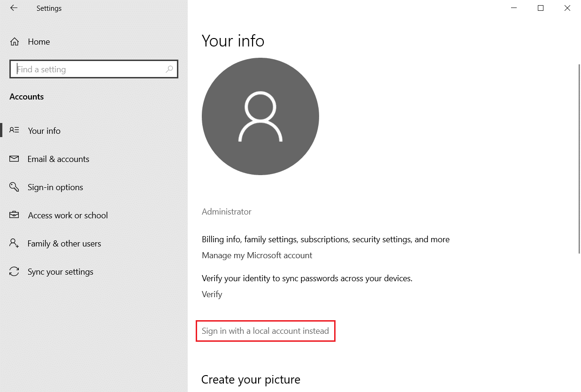Click the Verify link to confirm identity
Viewport: 581px width, 392px height.
pyautogui.click(x=212, y=294)
